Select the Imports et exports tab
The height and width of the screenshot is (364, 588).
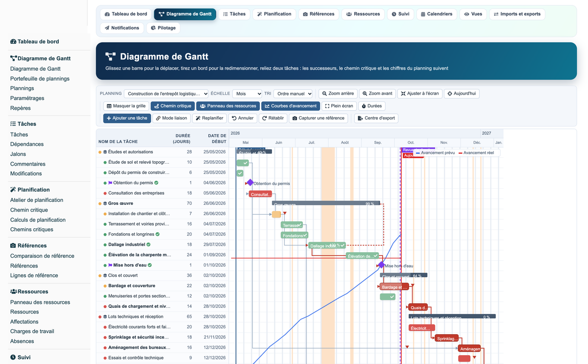coord(516,14)
